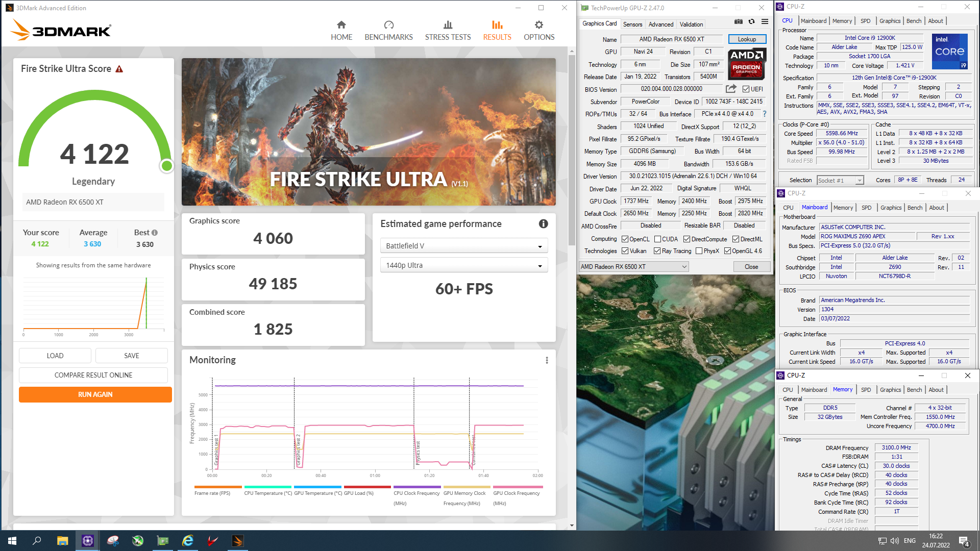Click the orange RUN AGAIN button
Screen dimensions: 980x551
point(95,394)
